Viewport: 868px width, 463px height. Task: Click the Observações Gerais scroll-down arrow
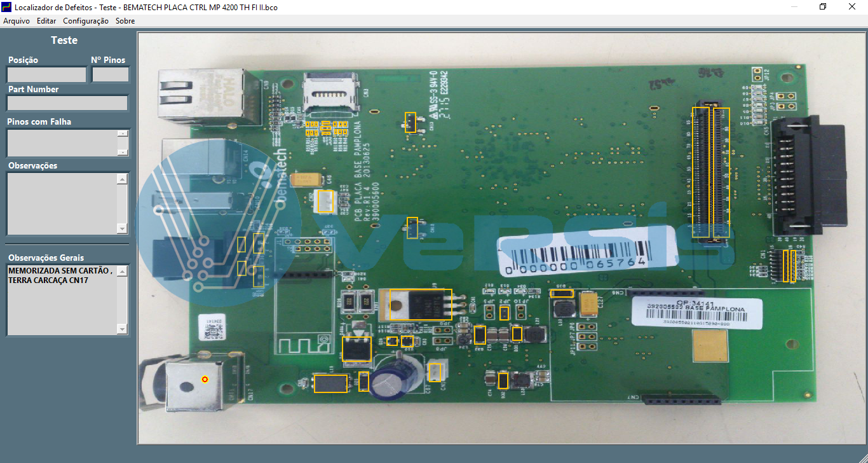tap(123, 329)
